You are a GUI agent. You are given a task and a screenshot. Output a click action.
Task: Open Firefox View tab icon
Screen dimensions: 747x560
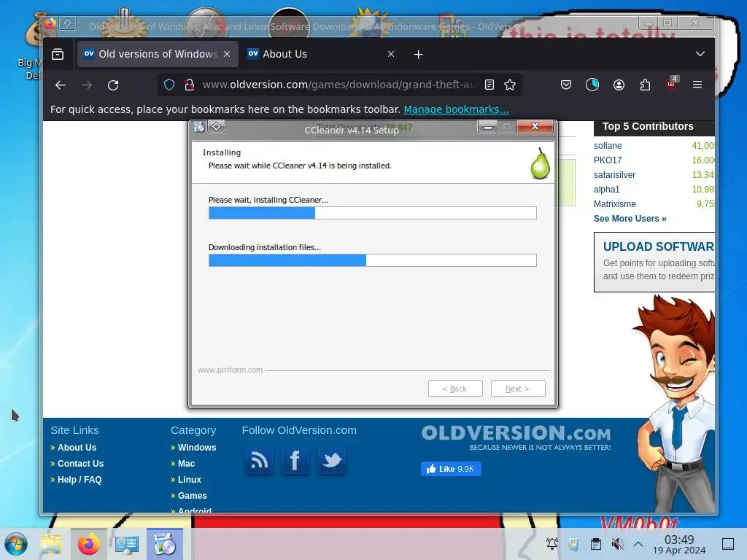58,54
